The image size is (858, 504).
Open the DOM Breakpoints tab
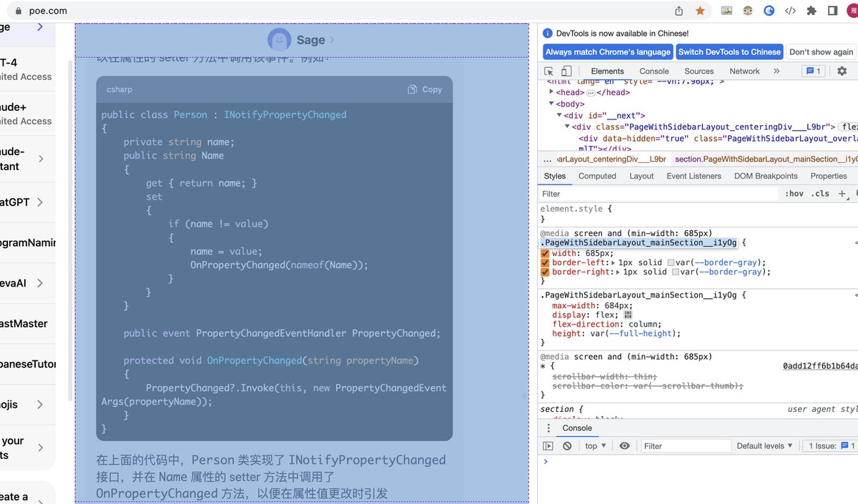pos(766,176)
